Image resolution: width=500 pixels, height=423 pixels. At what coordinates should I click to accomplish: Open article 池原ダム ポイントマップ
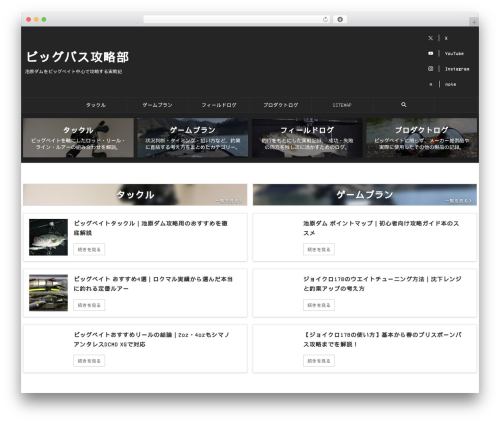click(381, 228)
